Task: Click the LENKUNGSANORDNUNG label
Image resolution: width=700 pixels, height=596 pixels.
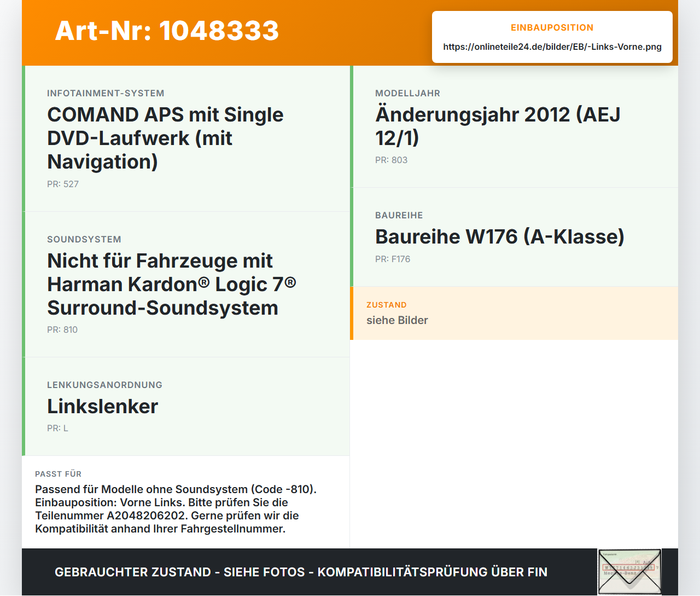Action: coord(104,385)
